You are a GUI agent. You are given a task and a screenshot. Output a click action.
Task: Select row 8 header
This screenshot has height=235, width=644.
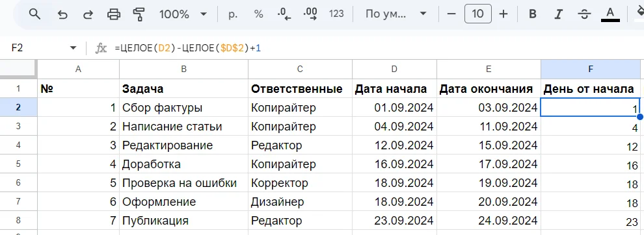pyautogui.click(x=18, y=221)
